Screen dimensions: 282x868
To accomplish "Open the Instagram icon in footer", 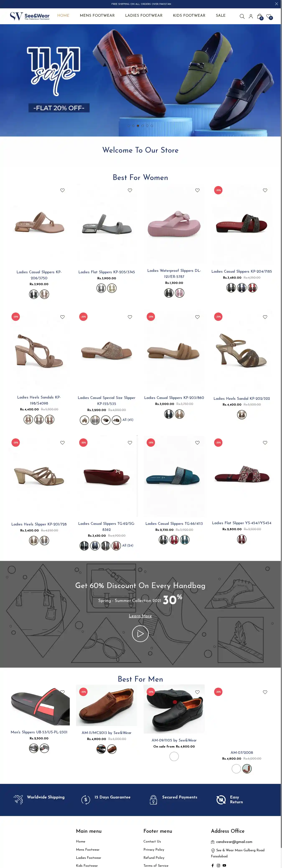I will click(x=218, y=865).
